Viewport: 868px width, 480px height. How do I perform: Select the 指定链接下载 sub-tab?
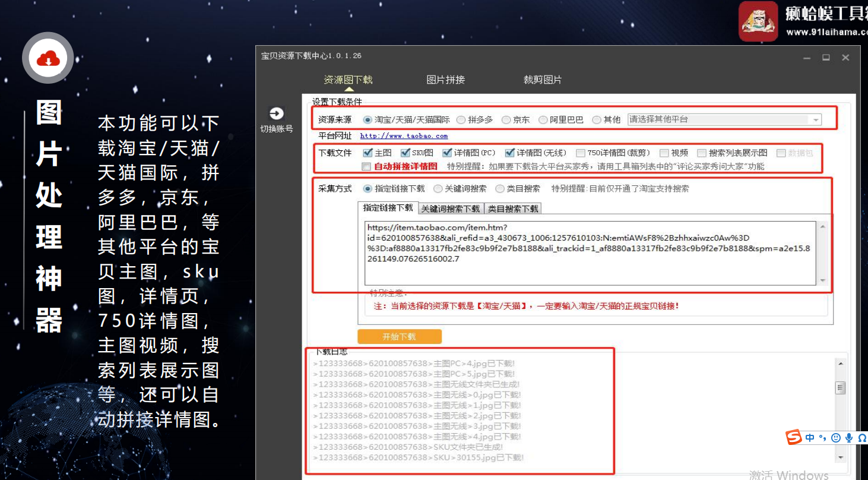[x=388, y=208]
